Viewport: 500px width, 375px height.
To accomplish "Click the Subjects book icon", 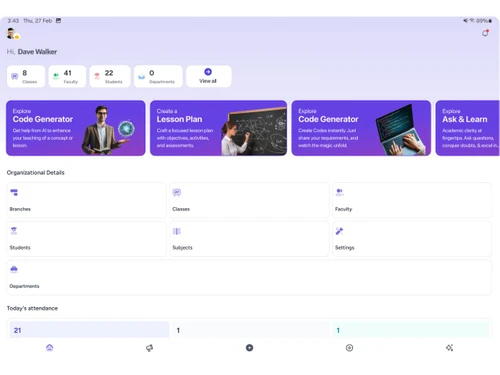I will pyautogui.click(x=177, y=231).
